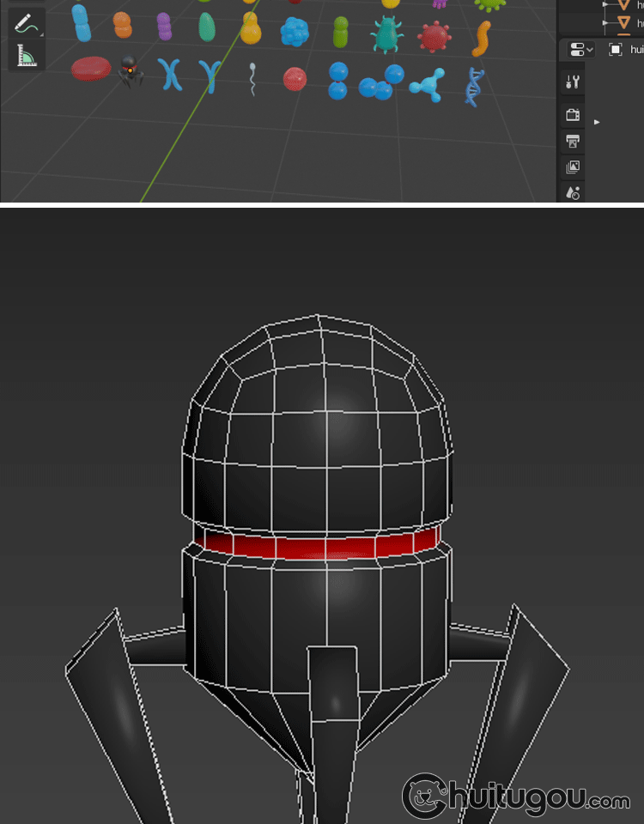The height and width of the screenshot is (824, 644).
Task: Open the Render properties camera tab
Action: click(x=573, y=114)
